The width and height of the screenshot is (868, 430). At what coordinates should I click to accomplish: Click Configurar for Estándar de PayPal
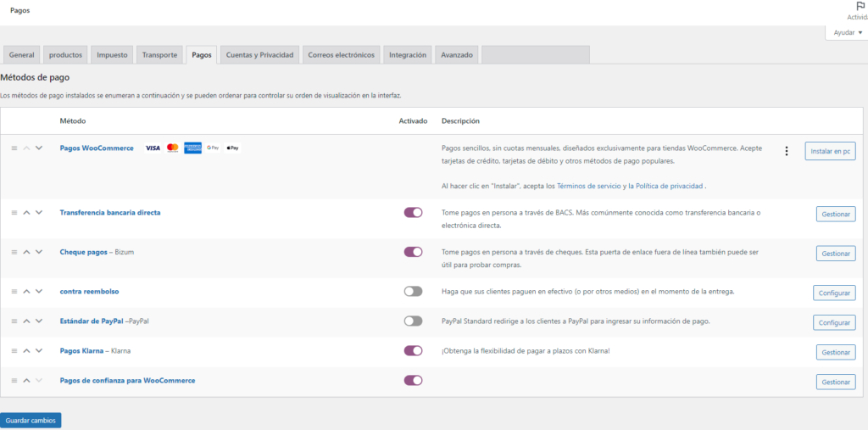834,322
